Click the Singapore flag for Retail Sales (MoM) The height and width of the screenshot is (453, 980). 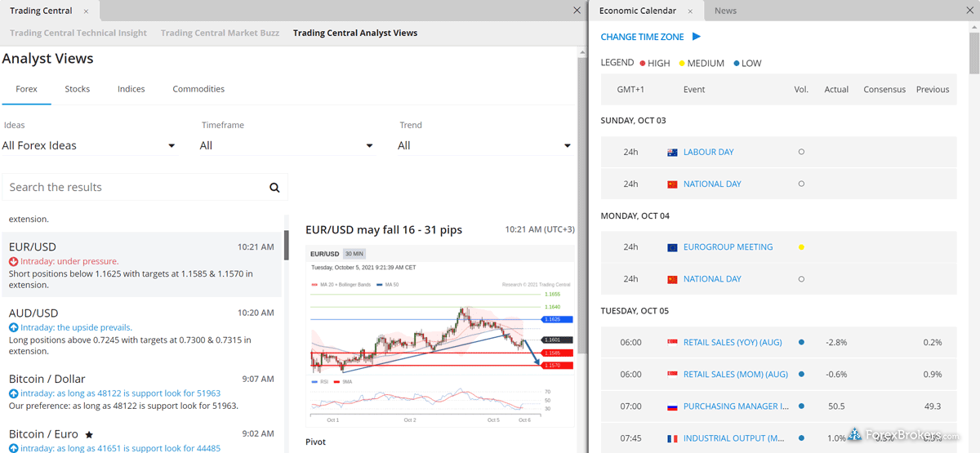tap(672, 375)
